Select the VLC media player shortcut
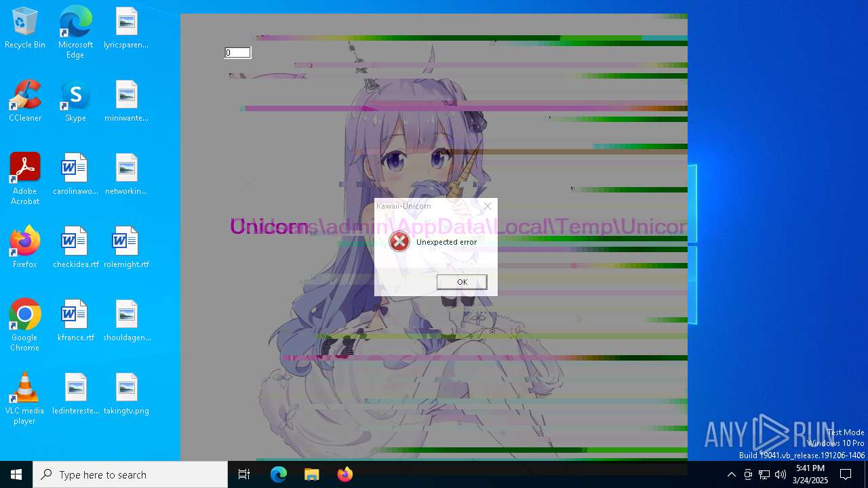The width and height of the screenshot is (868, 488). tap(25, 399)
